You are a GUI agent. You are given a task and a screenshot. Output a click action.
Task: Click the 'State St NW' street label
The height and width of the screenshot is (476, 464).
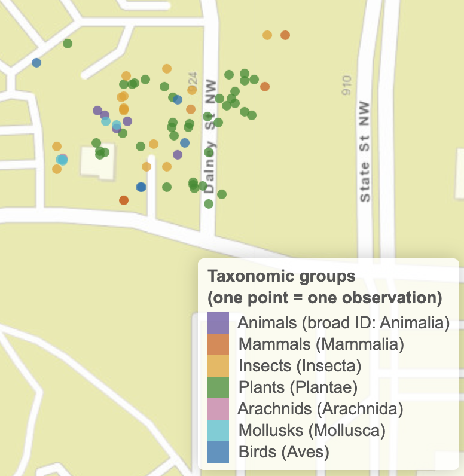[x=365, y=152]
